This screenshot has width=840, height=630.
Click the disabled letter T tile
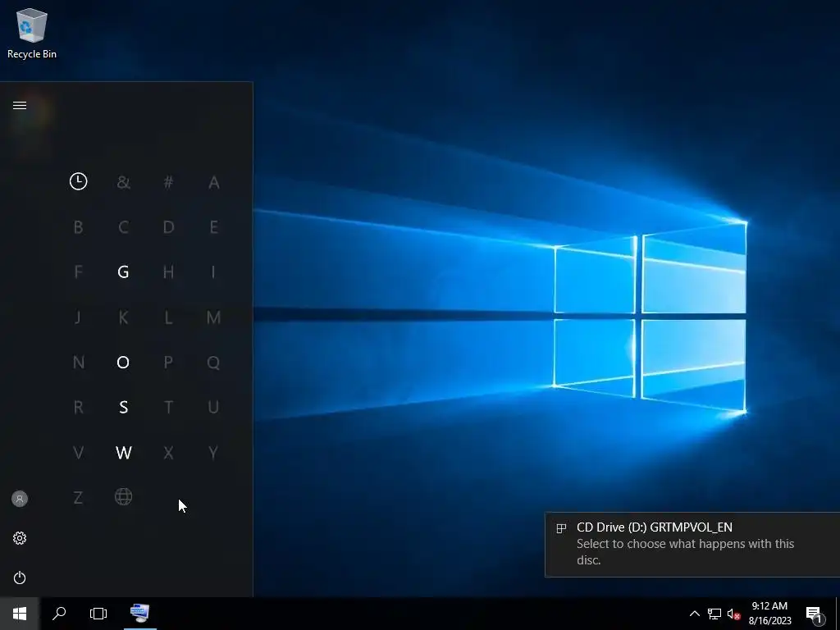point(168,407)
